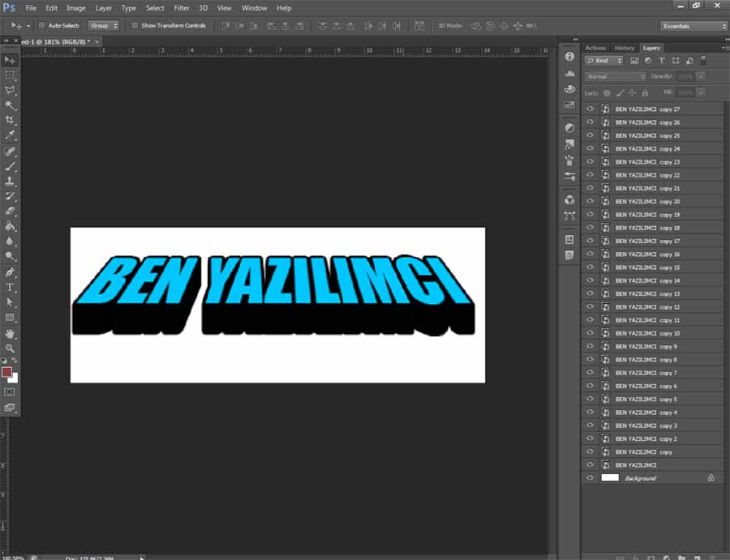
Task: Pick the Pen tool in toolbox
Action: pos(10,272)
